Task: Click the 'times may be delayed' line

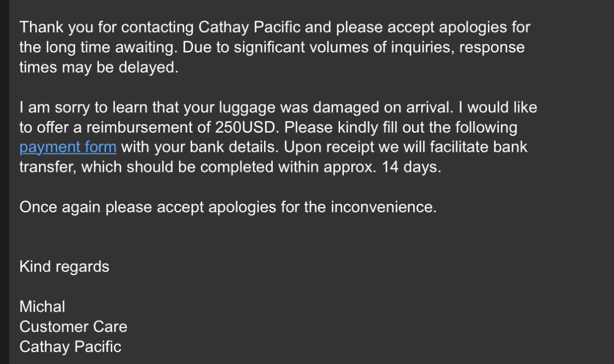Action: 98,68
